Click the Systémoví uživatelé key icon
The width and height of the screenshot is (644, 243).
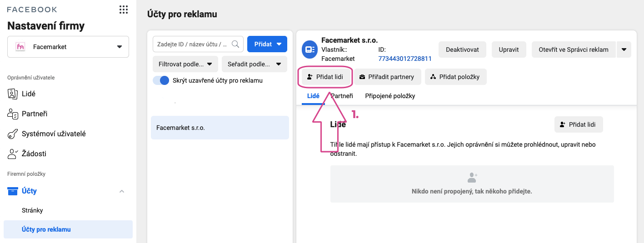click(x=13, y=134)
